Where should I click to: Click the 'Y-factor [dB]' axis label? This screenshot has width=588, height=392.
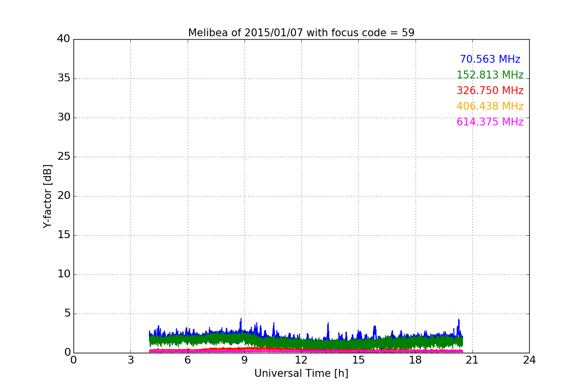(48, 196)
